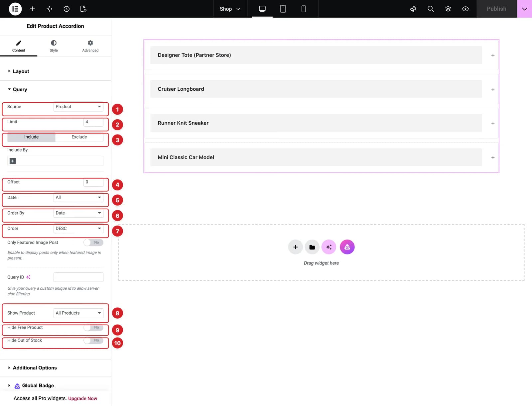Open the Source dropdown set to Product

coord(78,107)
